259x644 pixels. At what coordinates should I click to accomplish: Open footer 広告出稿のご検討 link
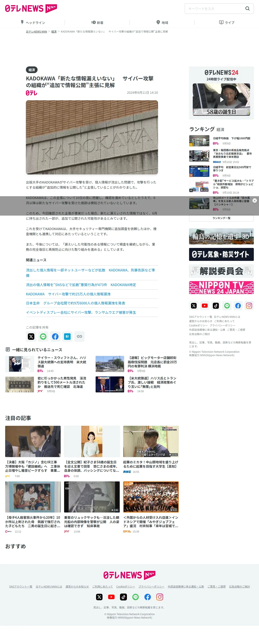click(239, 586)
